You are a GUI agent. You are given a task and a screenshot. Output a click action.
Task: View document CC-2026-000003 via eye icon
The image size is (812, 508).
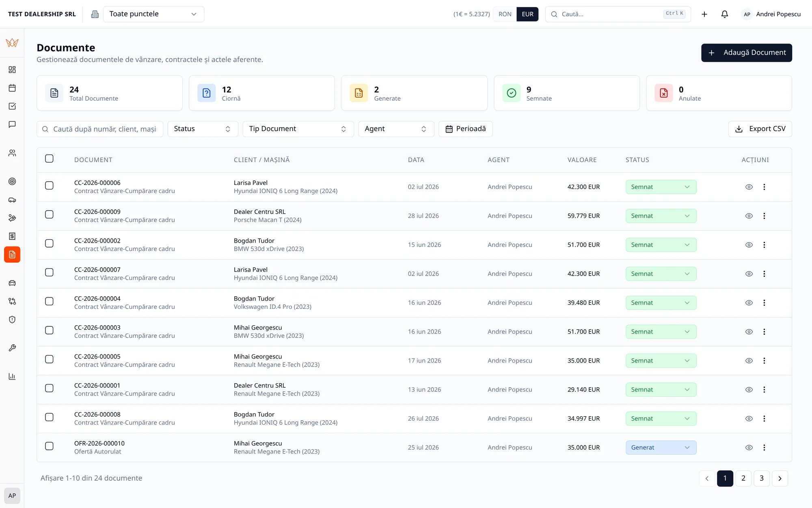749,332
